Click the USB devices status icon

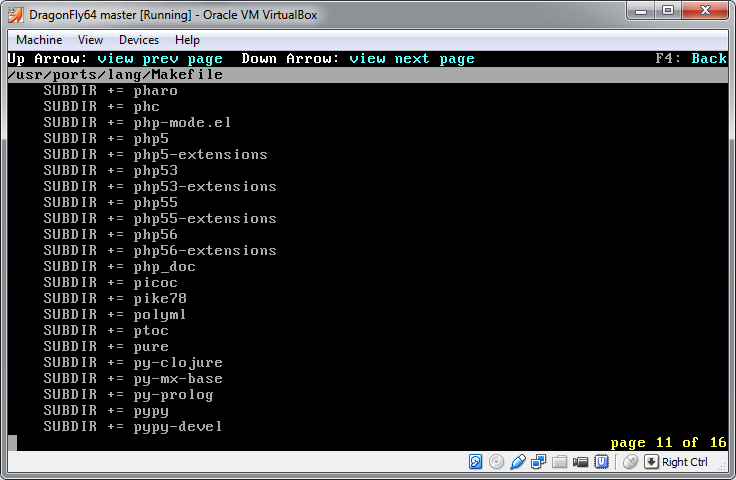(x=518, y=462)
